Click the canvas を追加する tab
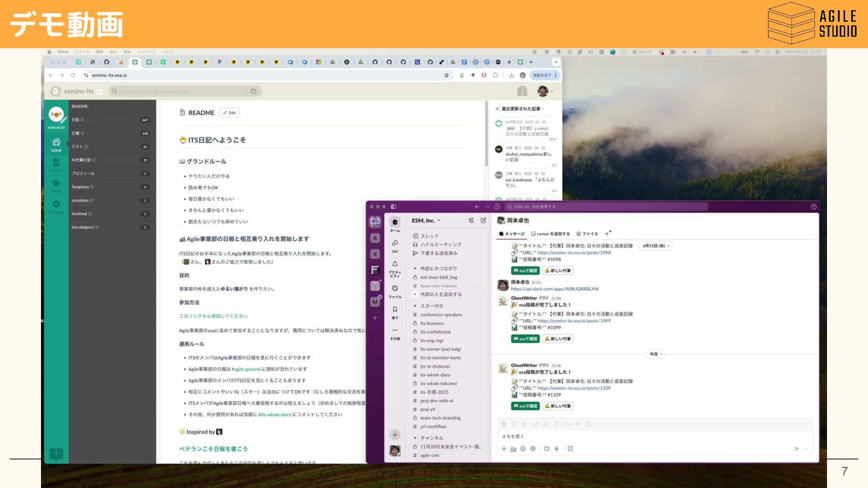The image size is (868, 488). tap(550, 234)
